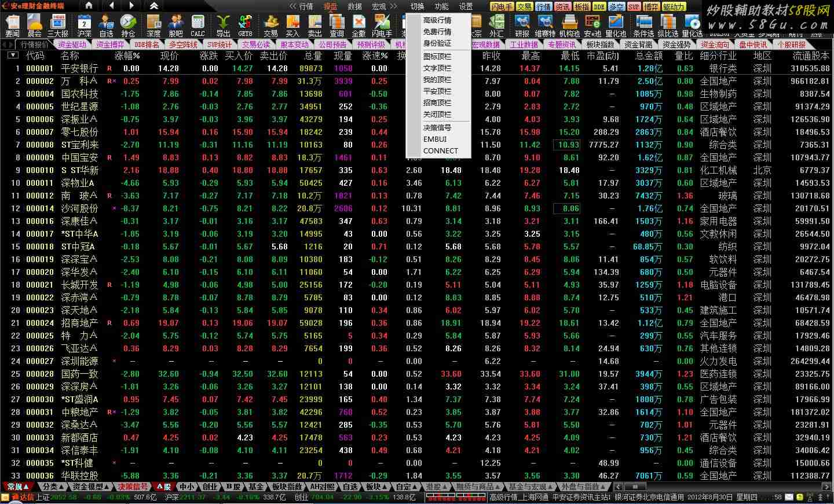This screenshot has width=834, height=504.
Task: Click the 深度 depth data icon
Action: [153, 26]
